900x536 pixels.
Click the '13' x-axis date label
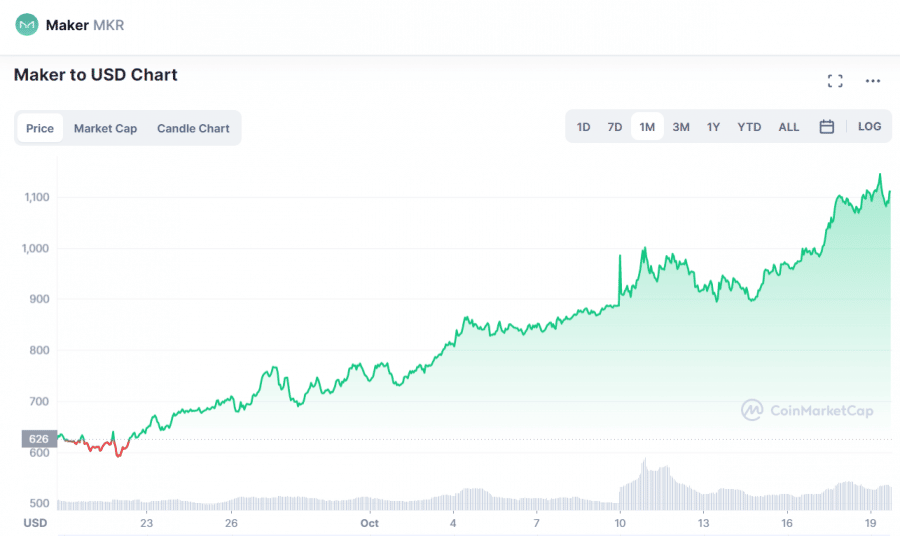click(x=704, y=523)
